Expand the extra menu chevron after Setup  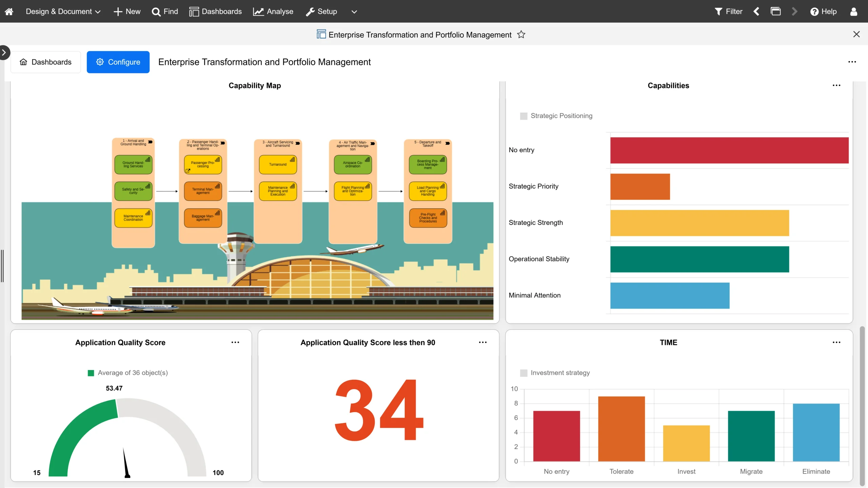(354, 12)
